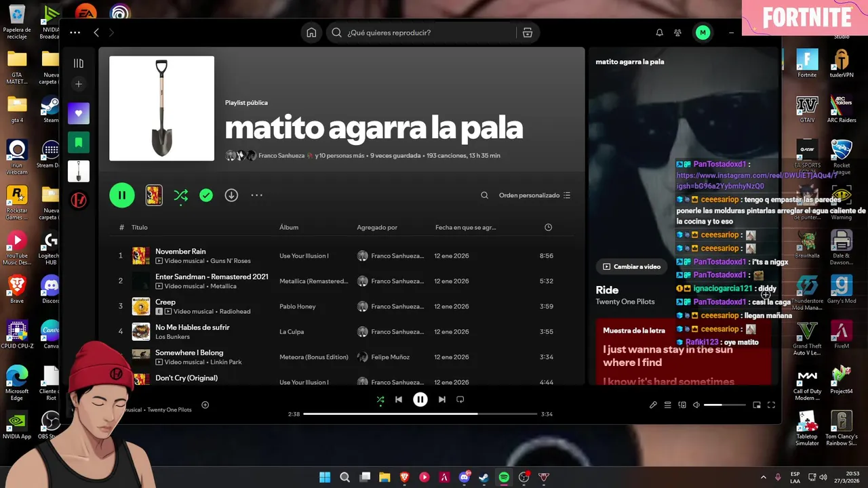Open Felipe Muñoz's profile in the Somewhere I Belong row

[x=390, y=357]
